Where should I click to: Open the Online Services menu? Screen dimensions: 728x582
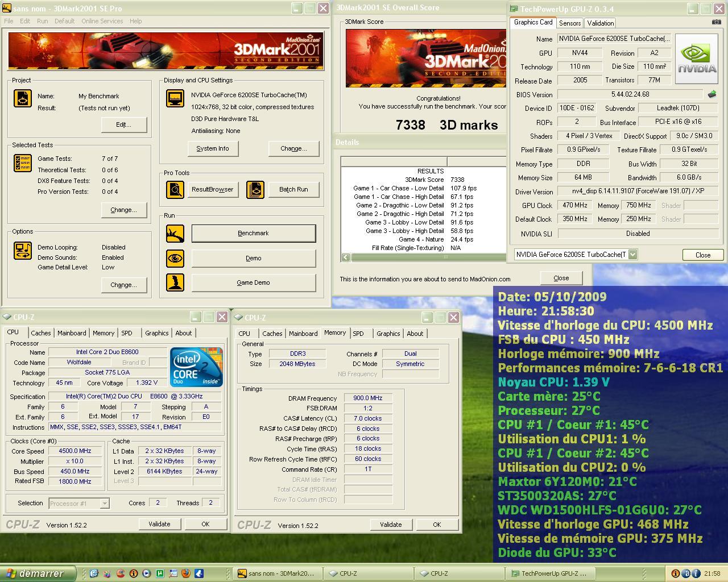point(102,21)
